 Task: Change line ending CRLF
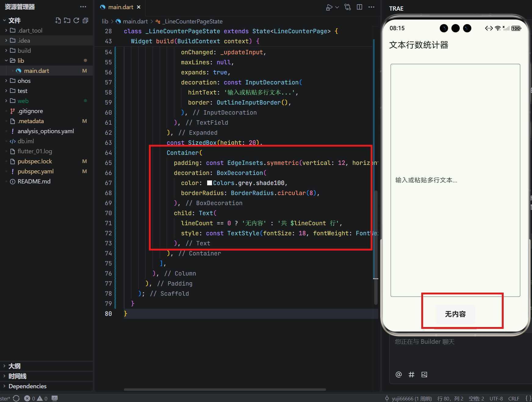click(514, 398)
